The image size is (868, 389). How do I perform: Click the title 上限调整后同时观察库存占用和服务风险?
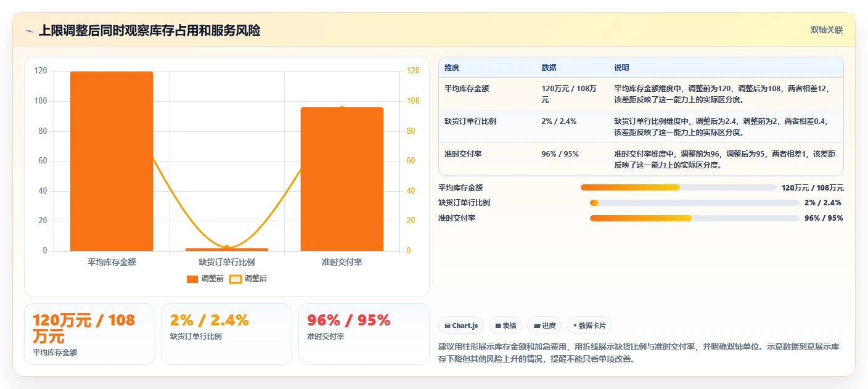pos(149,30)
